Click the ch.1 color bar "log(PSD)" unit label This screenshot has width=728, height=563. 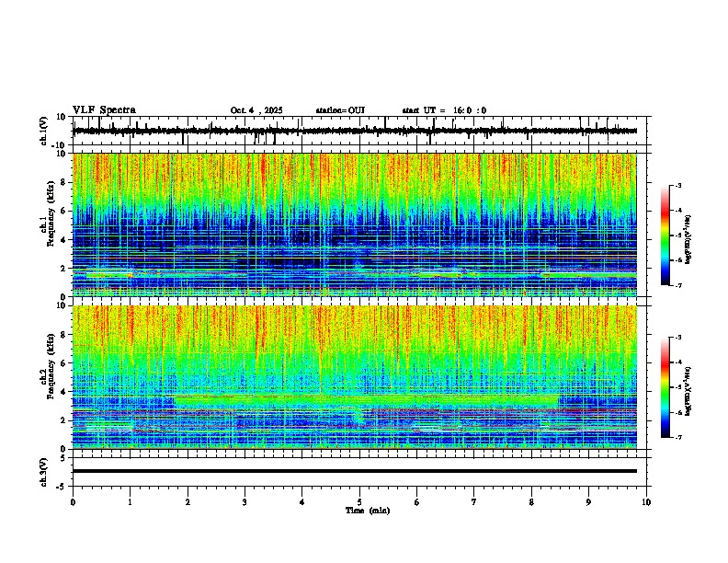(x=688, y=240)
